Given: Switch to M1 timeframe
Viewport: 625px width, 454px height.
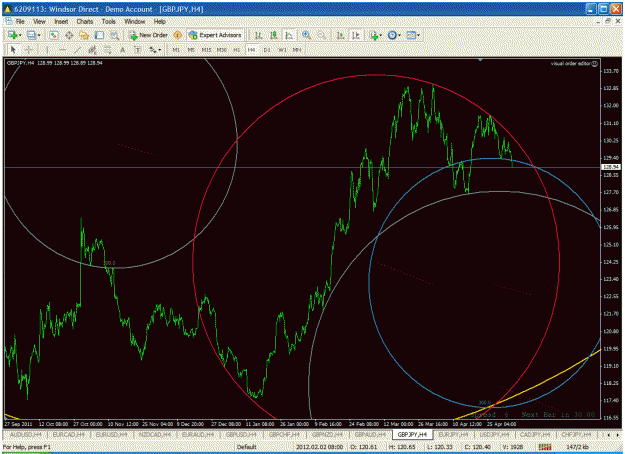Looking at the screenshot, I should (176, 50).
